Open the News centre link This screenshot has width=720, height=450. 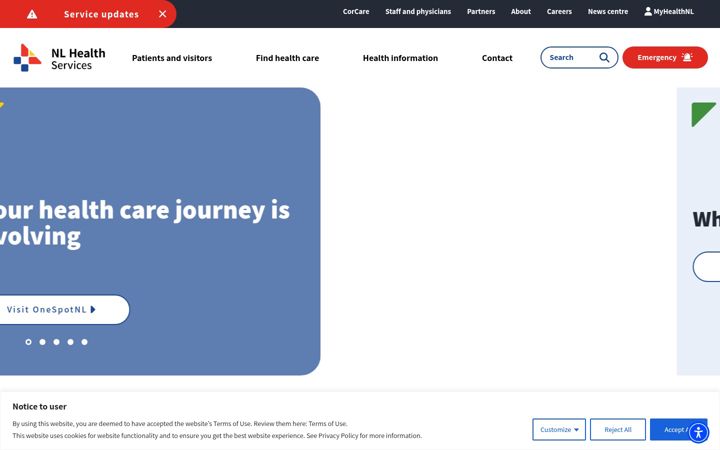608,11
